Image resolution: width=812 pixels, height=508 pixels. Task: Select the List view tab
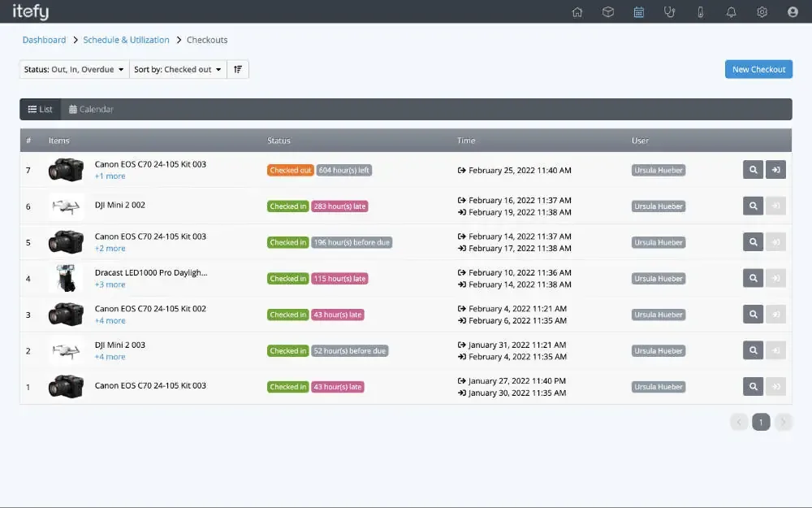pos(40,109)
